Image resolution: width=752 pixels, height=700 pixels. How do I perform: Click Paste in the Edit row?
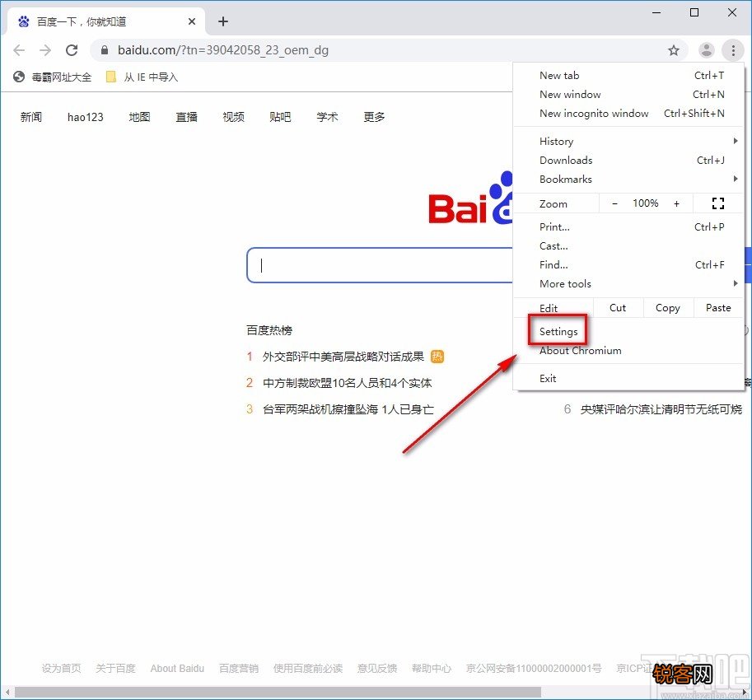(718, 308)
